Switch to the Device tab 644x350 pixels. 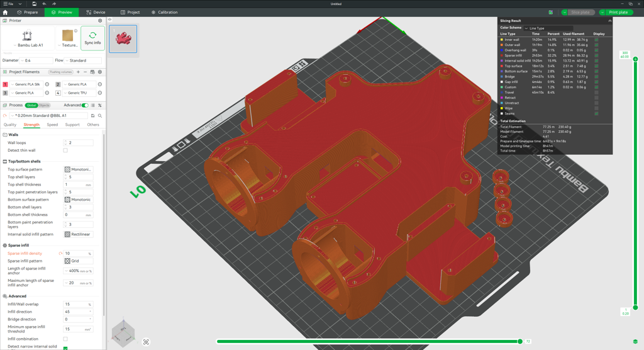tap(96, 13)
